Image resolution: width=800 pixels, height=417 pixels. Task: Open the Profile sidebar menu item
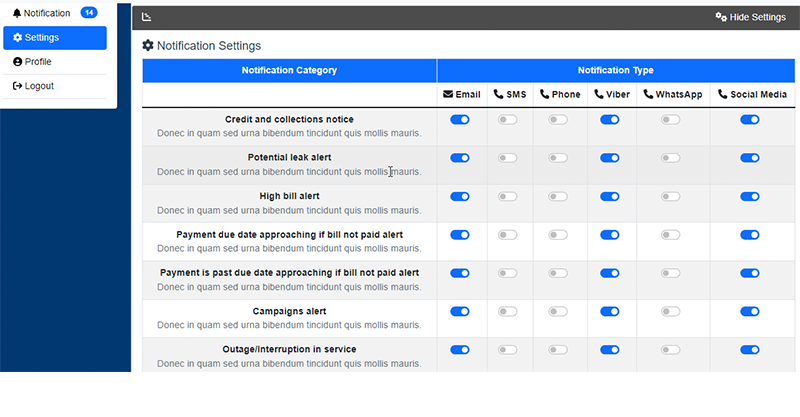coord(55,62)
